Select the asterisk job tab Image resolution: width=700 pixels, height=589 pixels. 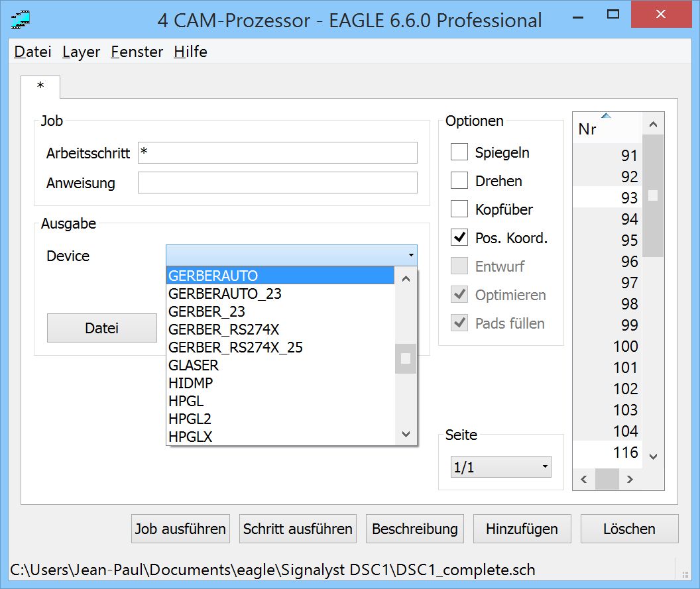coord(40,86)
